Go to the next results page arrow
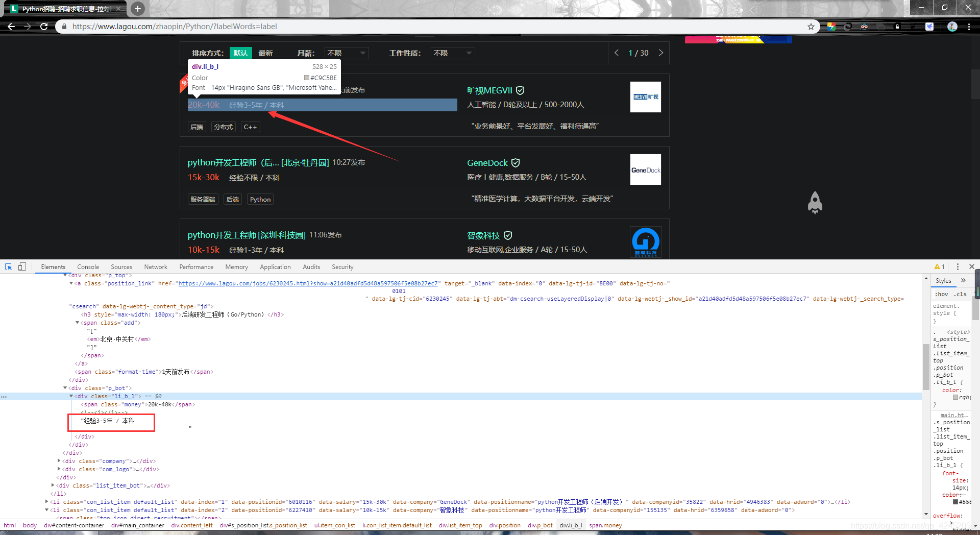The image size is (980, 535). (x=661, y=53)
